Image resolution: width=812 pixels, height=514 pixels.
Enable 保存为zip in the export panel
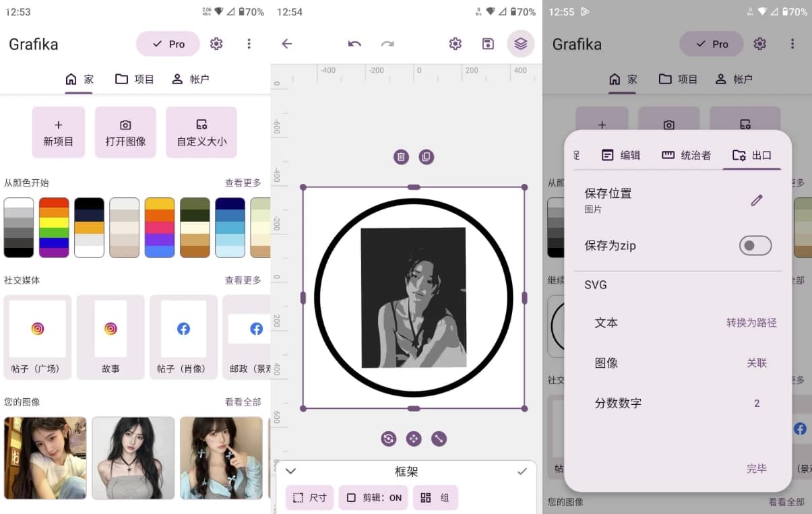coord(755,245)
